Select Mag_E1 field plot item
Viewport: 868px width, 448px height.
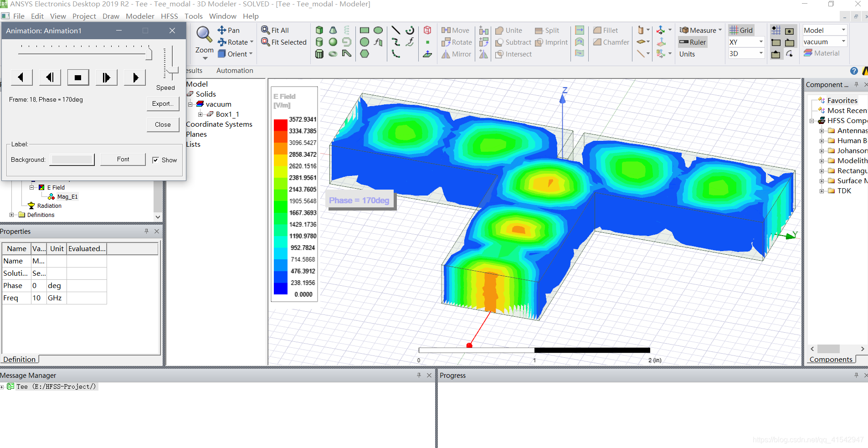coord(67,197)
